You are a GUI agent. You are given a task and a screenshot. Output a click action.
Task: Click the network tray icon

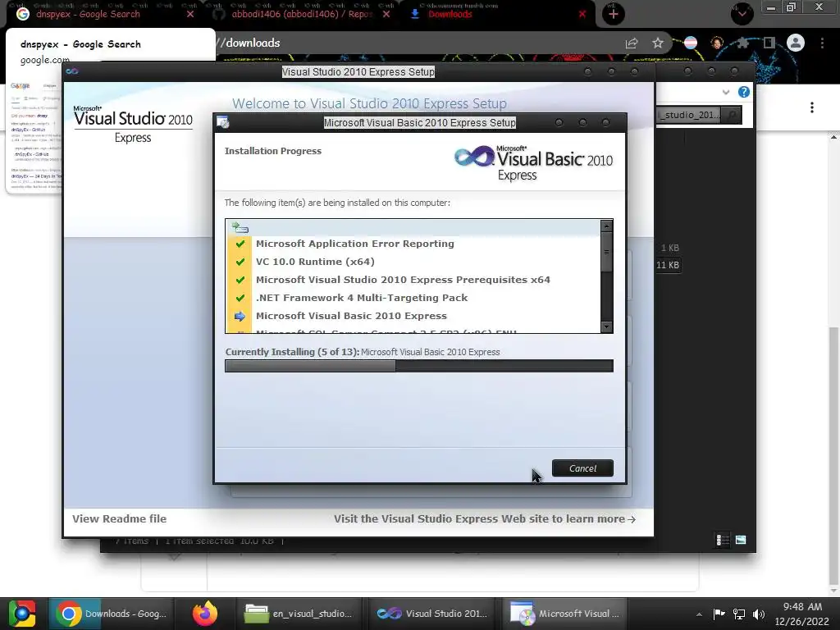(739, 614)
